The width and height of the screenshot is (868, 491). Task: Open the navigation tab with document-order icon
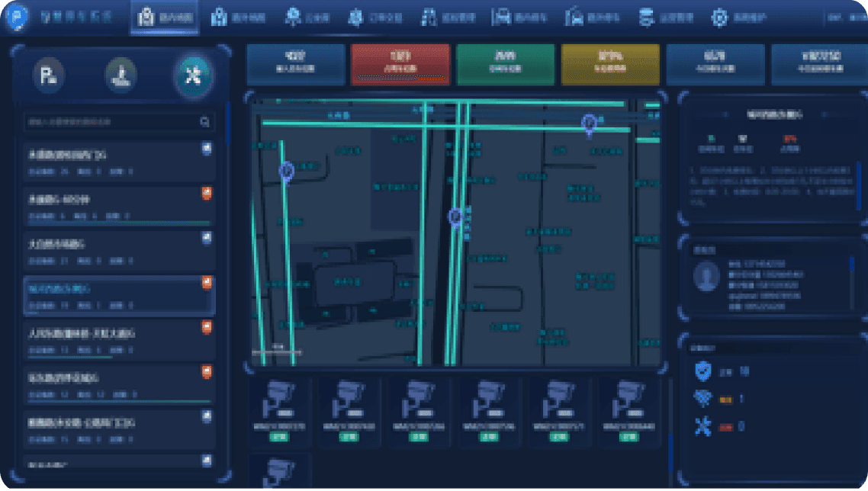pos(375,18)
